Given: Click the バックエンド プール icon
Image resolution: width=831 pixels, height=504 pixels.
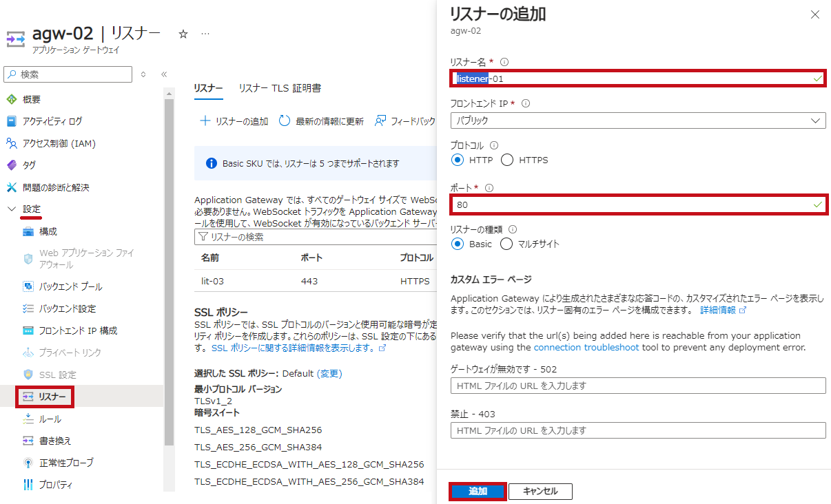Looking at the screenshot, I should coord(28,286).
